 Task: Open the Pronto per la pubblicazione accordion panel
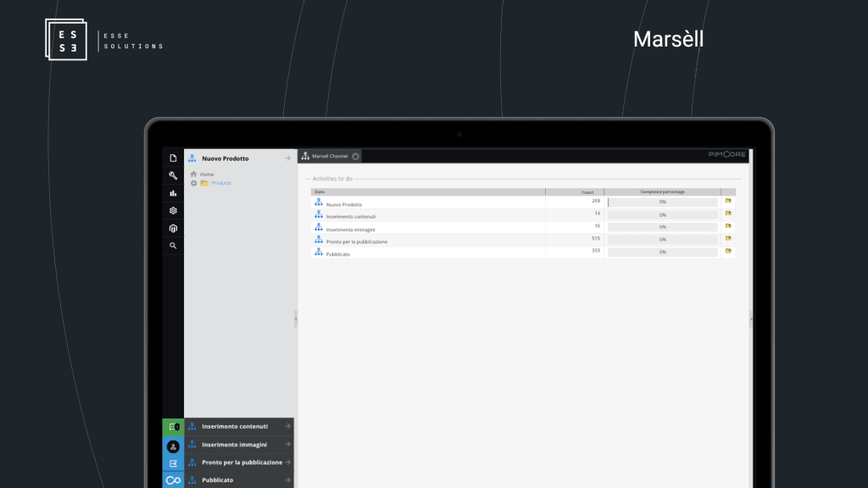[x=239, y=462]
